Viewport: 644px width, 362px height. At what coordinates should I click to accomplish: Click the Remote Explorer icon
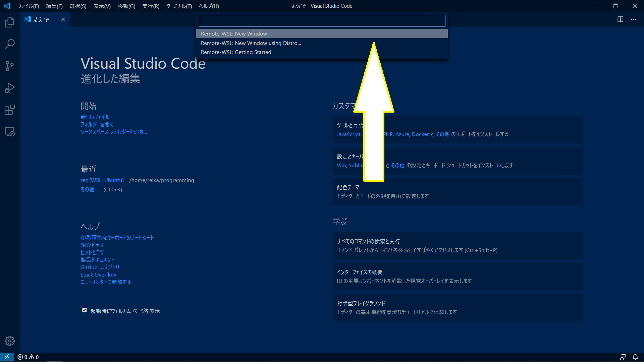click(9, 132)
